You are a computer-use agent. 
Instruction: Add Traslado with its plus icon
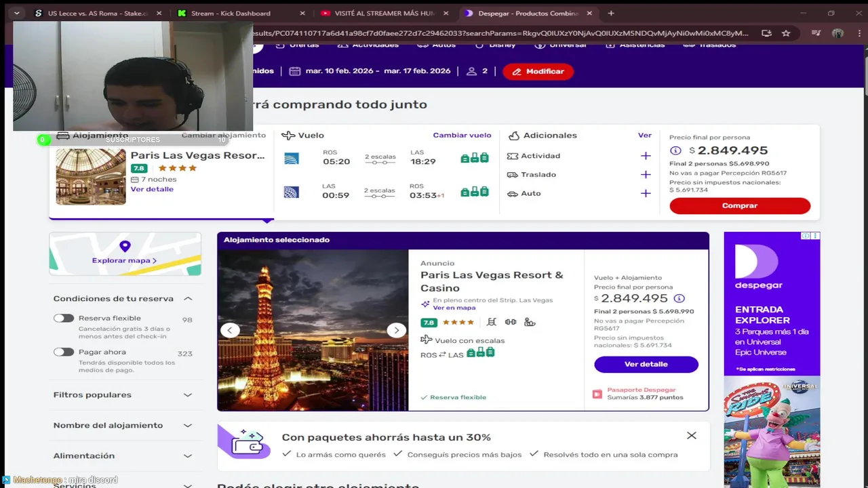click(x=646, y=175)
